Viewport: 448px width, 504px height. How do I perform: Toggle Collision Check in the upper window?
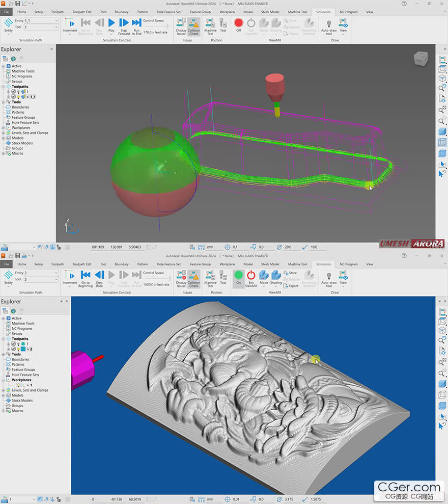[193, 26]
